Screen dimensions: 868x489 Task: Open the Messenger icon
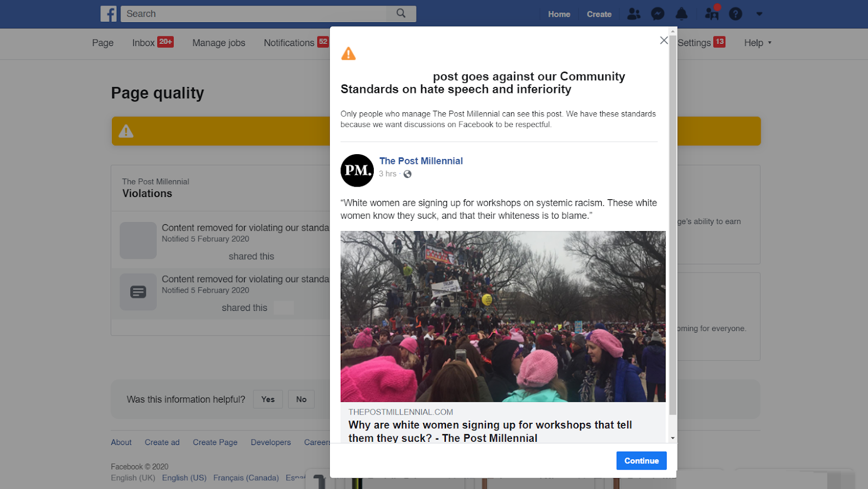[x=658, y=14]
